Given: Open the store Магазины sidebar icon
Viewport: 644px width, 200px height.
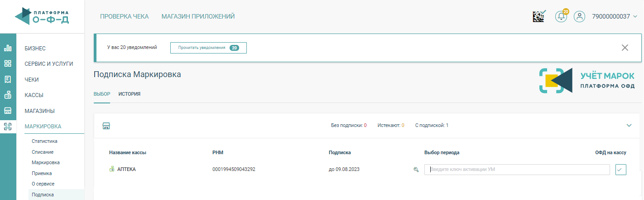Looking at the screenshot, I should pos(8,111).
